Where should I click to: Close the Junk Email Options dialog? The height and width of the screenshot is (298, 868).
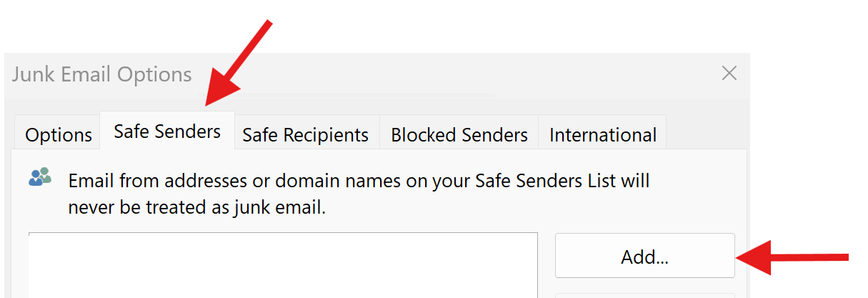tap(729, 73)
